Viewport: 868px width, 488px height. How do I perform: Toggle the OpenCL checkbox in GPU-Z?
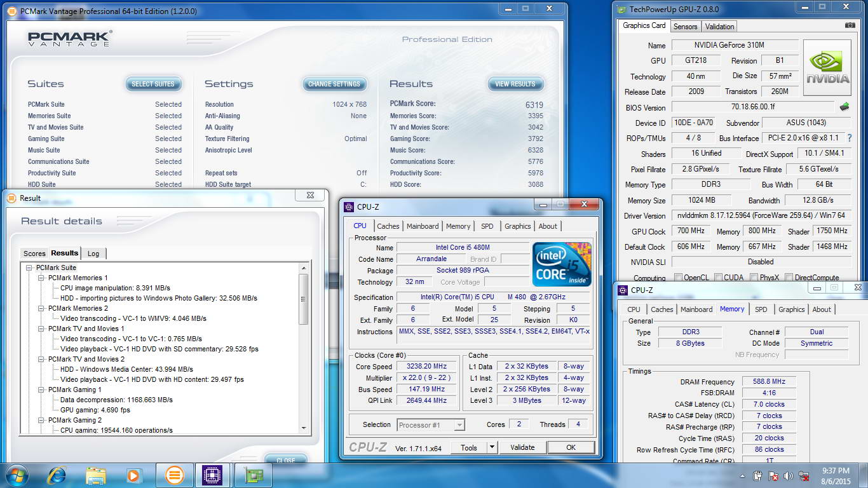coord(679,278)
